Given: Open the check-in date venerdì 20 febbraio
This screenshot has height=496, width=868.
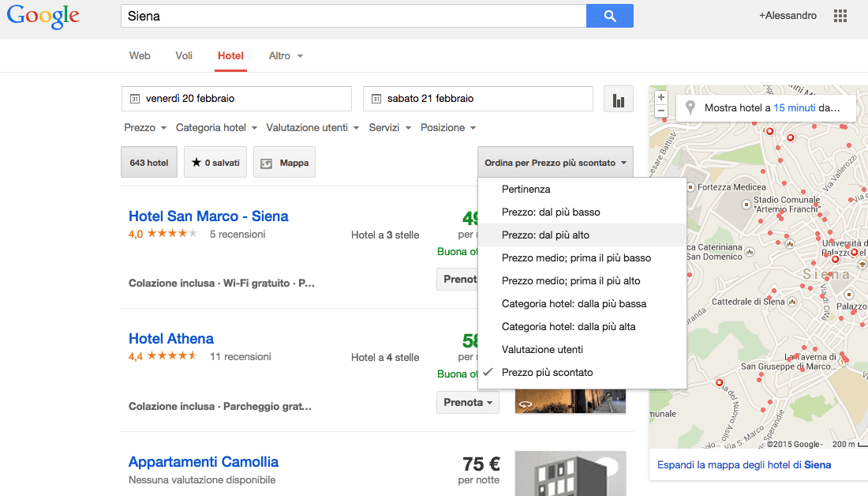Looking at the screenshot, I should pos(237,99).
